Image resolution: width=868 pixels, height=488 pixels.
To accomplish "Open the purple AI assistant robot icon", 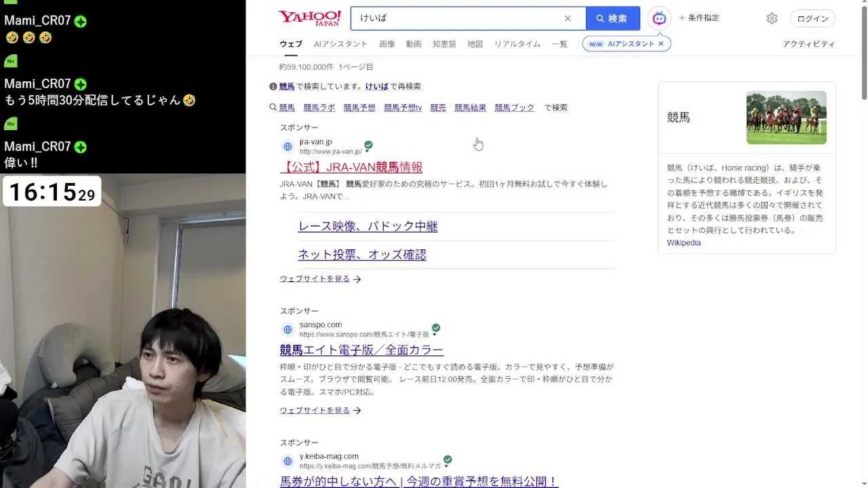I will click(x=659, y=18).
